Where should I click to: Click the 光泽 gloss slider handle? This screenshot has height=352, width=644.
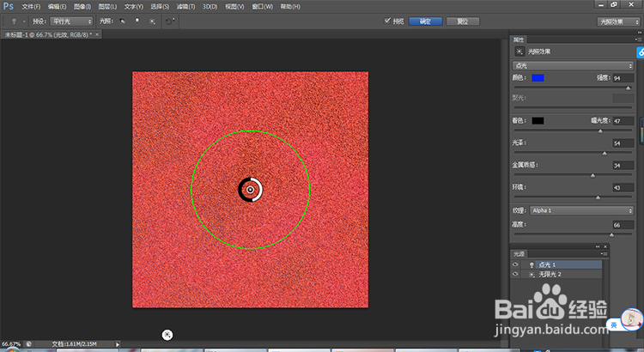tap(605, 153)
